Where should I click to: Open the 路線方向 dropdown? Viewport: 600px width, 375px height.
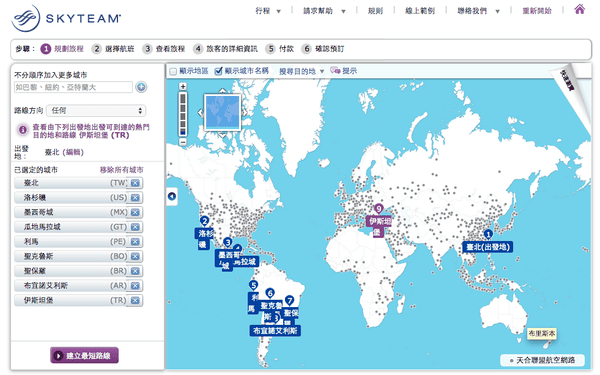point(96,111)
